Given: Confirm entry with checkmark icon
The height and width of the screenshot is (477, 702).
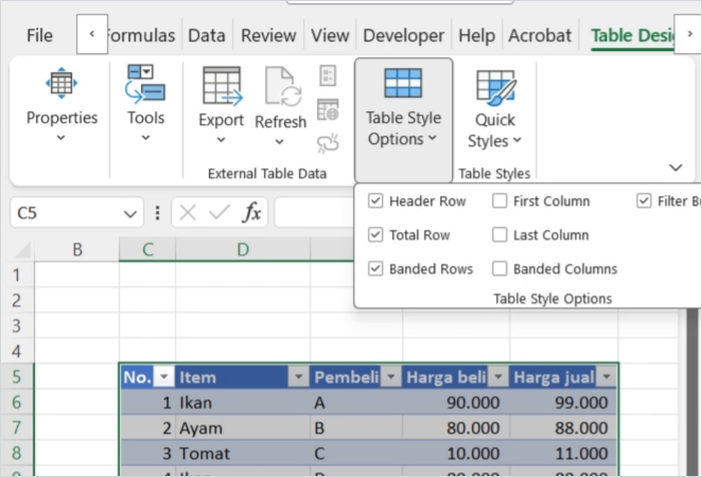Looking at the screenshot, I should [219, 212].
